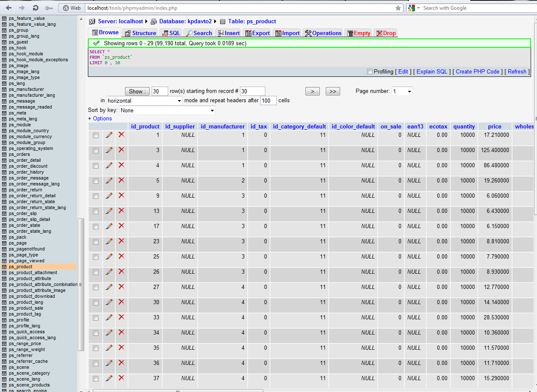Image resolution: width=537 pixels, height=392 pixels.
Task: Click the pencil edit icon for product 1
Action: [x=109, y=135]
